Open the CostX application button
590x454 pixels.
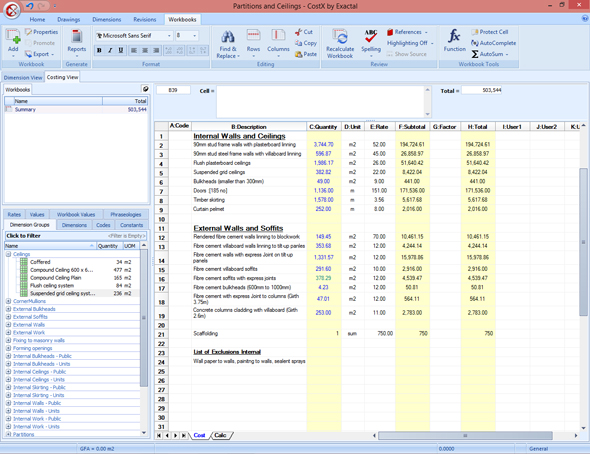[12, 10]
